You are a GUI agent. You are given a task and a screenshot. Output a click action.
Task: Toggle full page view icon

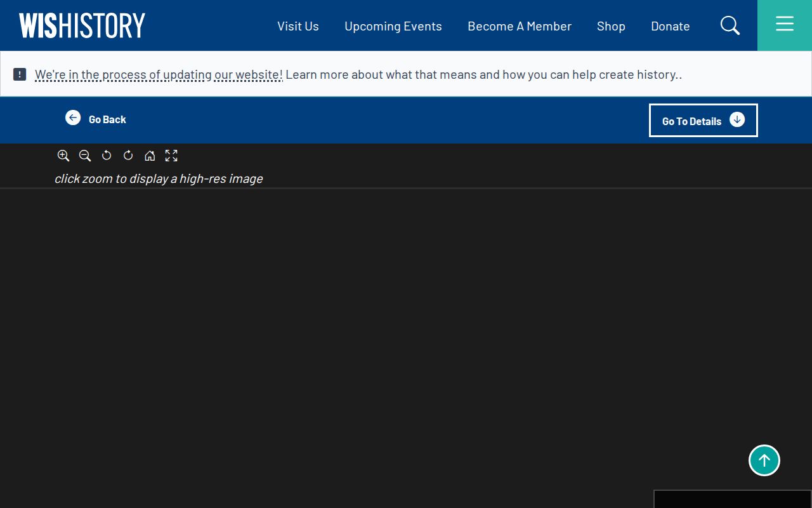pos(171,156)
